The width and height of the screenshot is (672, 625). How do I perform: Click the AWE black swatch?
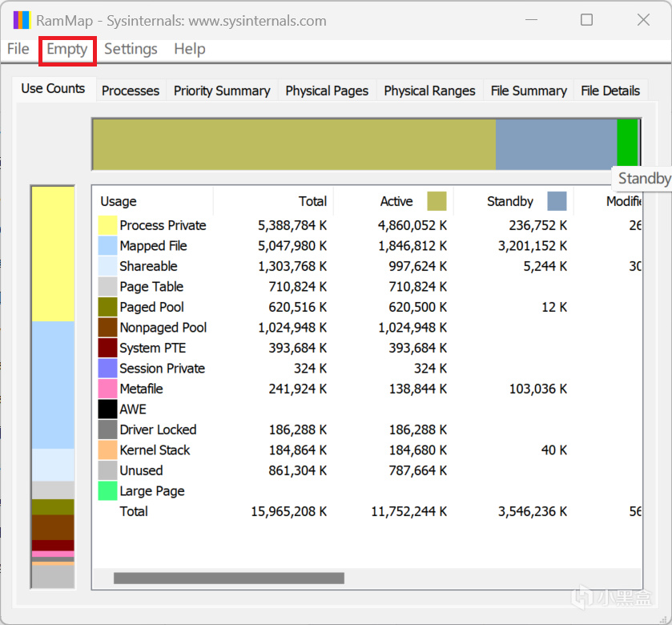click(107, 409)
